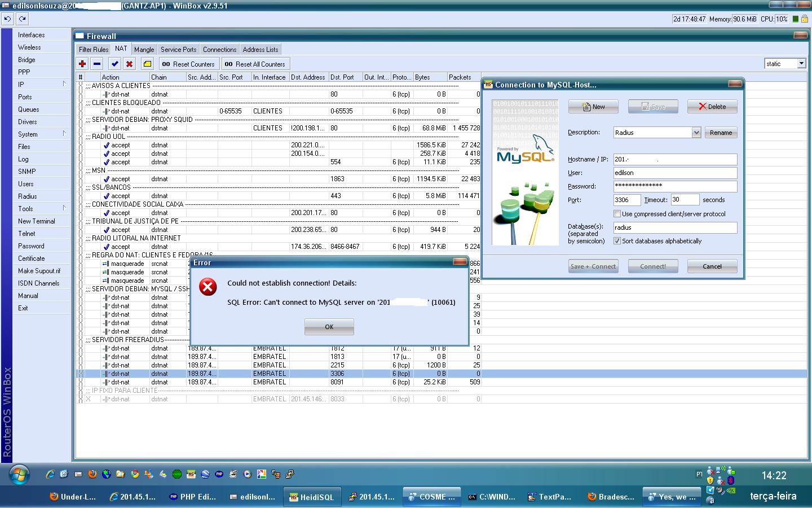Enable selected rule with blue checkmark icon
812x508 pixels.
[x=115, y=64]
